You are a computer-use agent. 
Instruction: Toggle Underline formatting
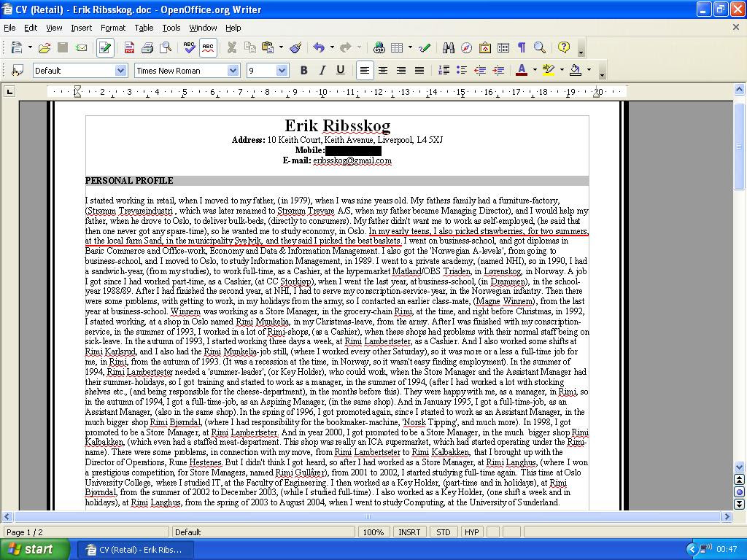[340, 71]
